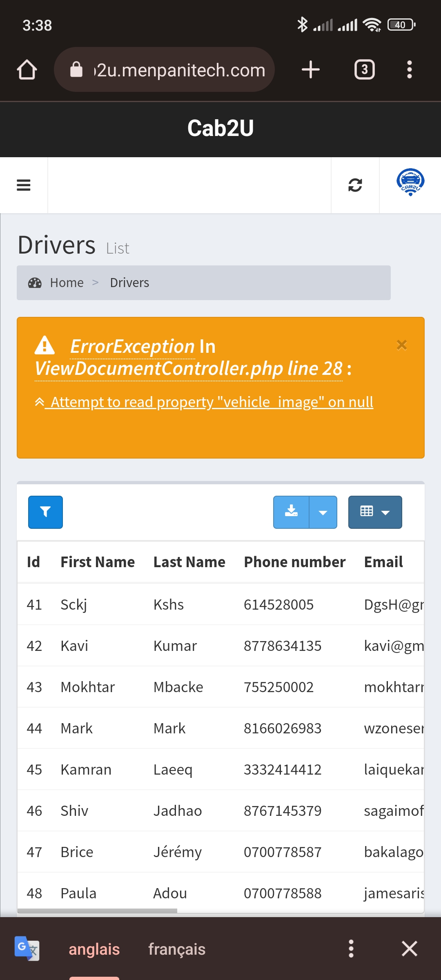Open browser three-dot overflow menu
Viewport: 441px width, 980px height.
pos(409,70)
